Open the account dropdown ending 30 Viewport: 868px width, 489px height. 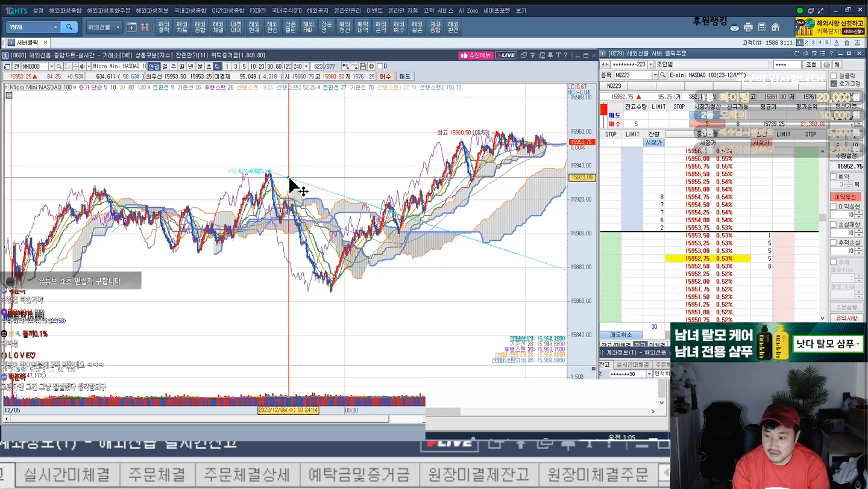tap(649, 374)
